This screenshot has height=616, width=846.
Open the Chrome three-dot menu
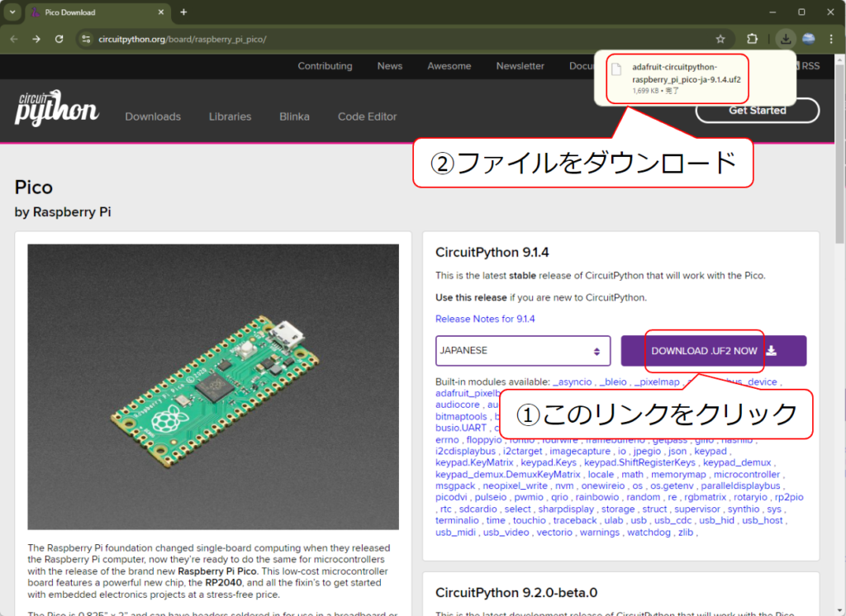tap(831, 39)
